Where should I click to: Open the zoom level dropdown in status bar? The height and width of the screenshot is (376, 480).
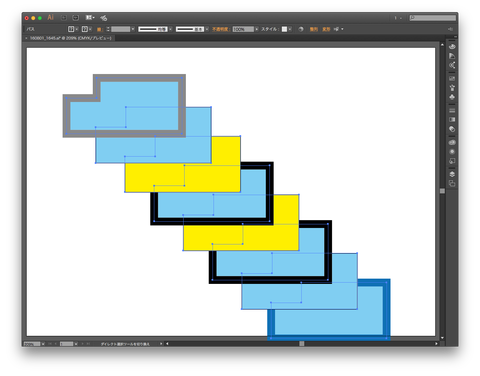pyautogui.click(x=43, y=344)
